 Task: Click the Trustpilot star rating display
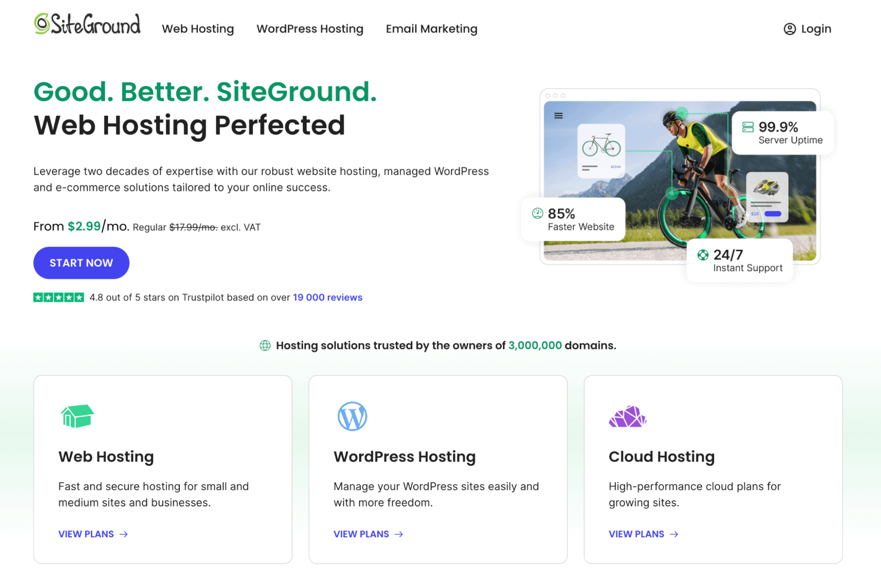(58, 297)
